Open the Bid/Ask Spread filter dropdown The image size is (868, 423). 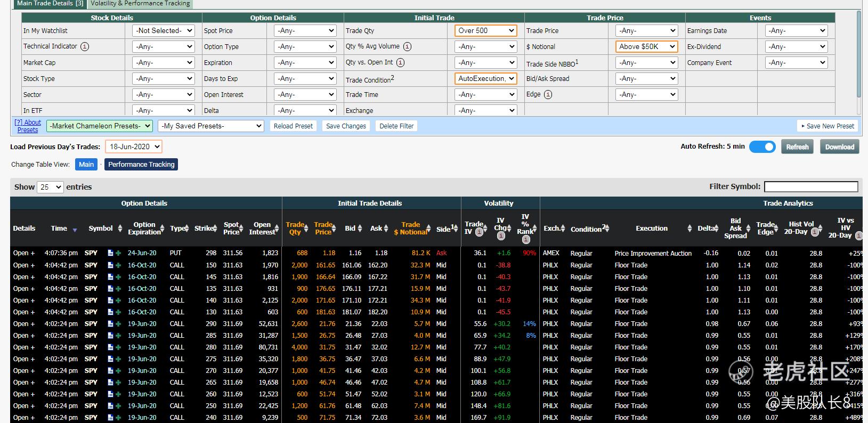pos(646,78)
